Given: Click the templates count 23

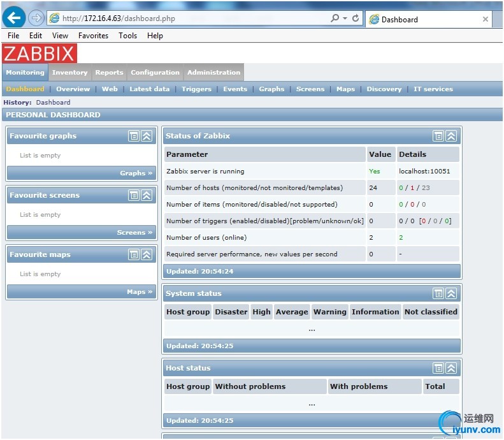Looking at the screenshot, I should click(x=426, y=188).
